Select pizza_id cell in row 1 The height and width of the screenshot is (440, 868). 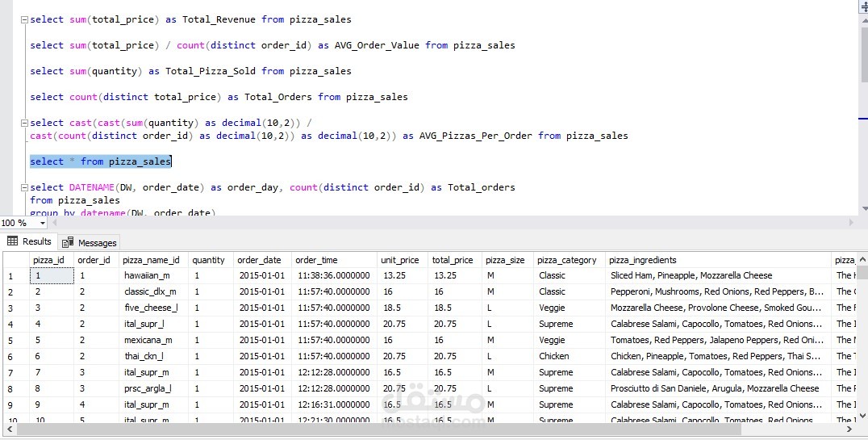[x=52, y=275]
